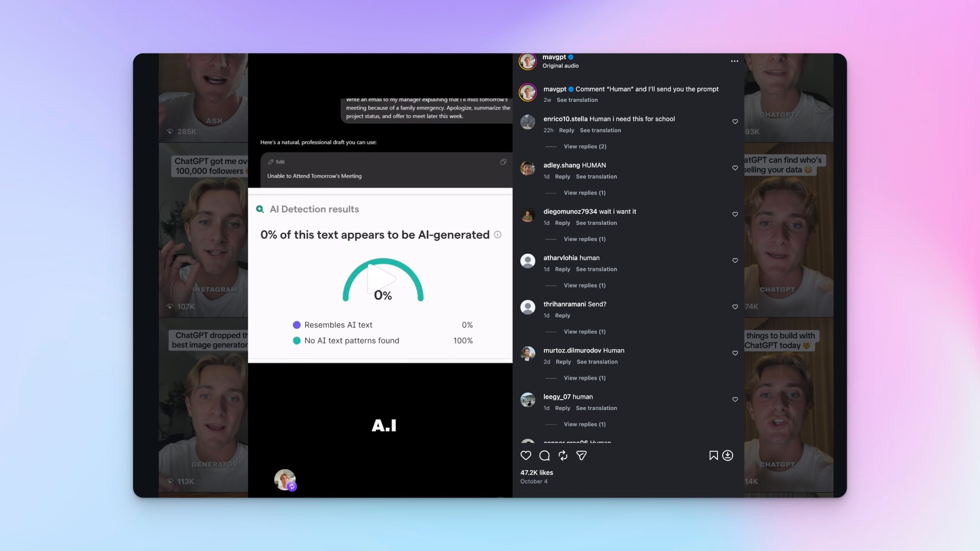Click the 47.2K likes count

point(537,473)
